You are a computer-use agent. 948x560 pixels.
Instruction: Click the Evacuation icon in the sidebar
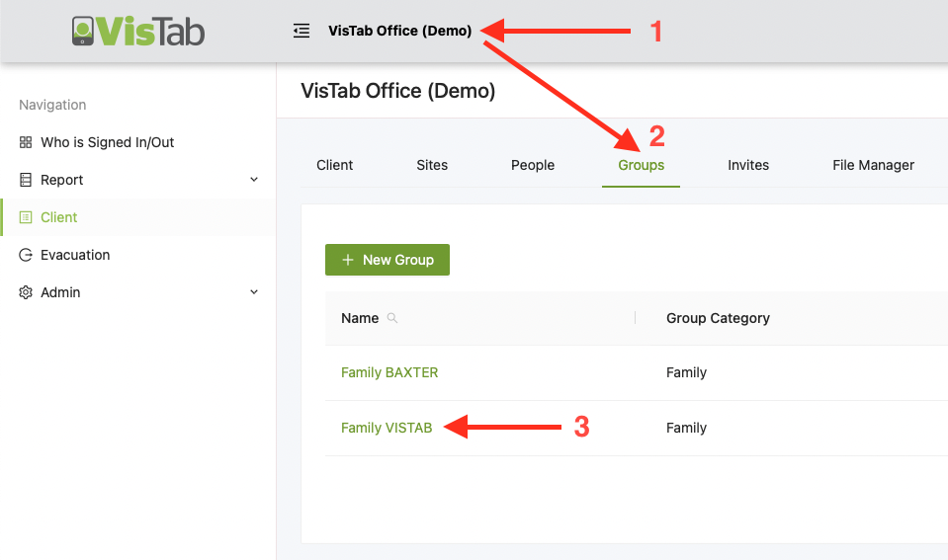click(26, 255)
